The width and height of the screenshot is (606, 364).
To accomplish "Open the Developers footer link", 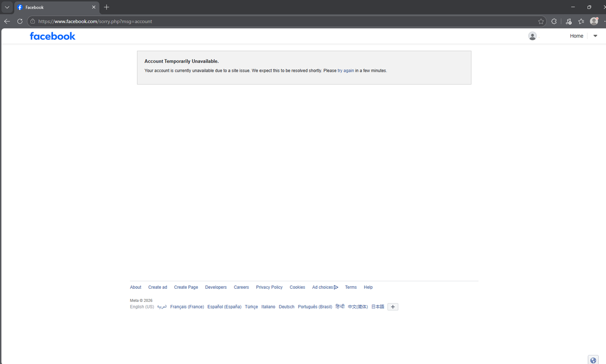I will [216, 287].
